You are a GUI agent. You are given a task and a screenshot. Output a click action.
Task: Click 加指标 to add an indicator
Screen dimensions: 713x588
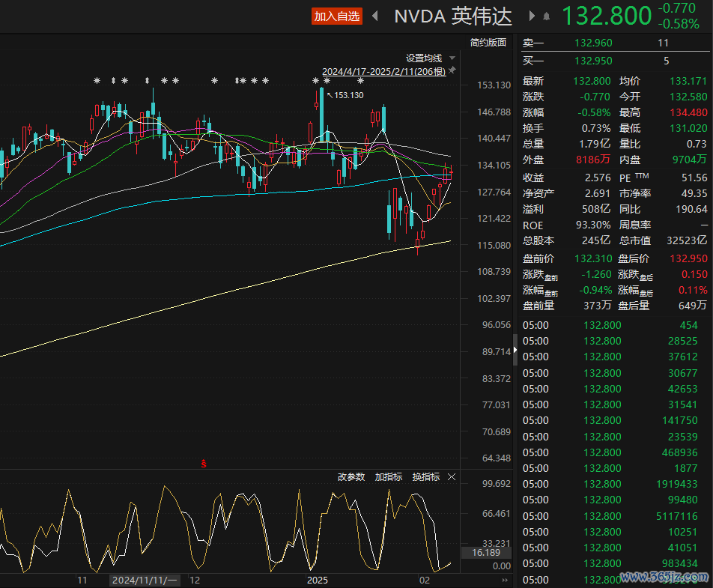coord(388,476)
